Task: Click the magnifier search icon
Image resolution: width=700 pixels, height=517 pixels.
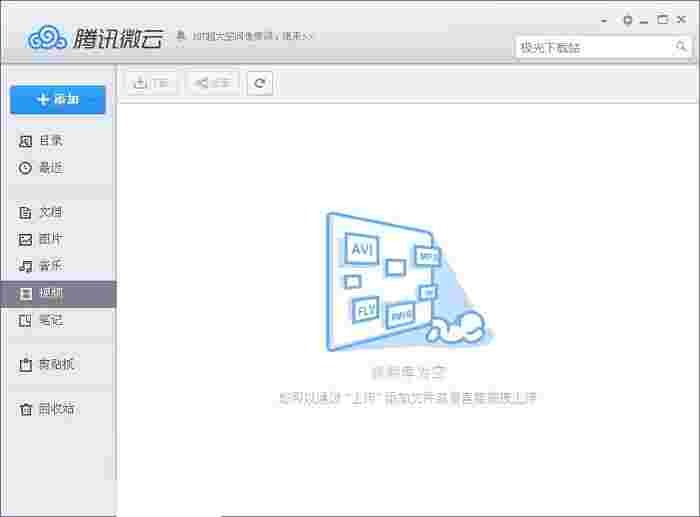Action: 681,46
